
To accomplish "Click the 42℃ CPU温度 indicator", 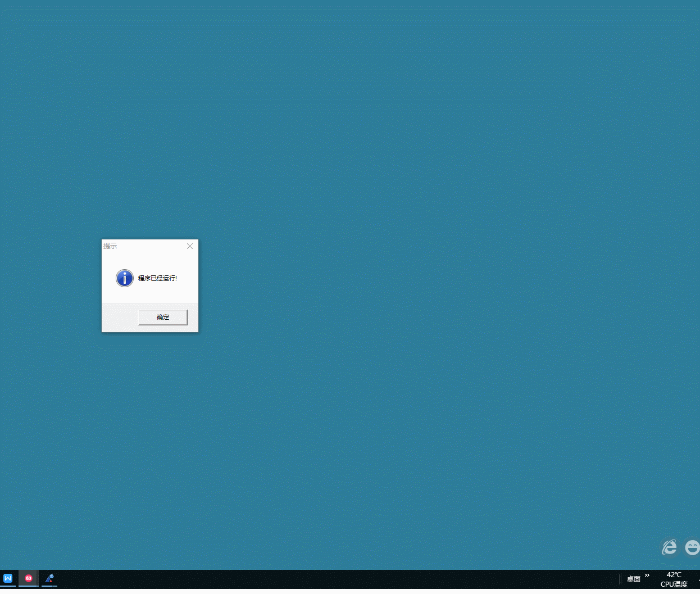I will (674, 579).
